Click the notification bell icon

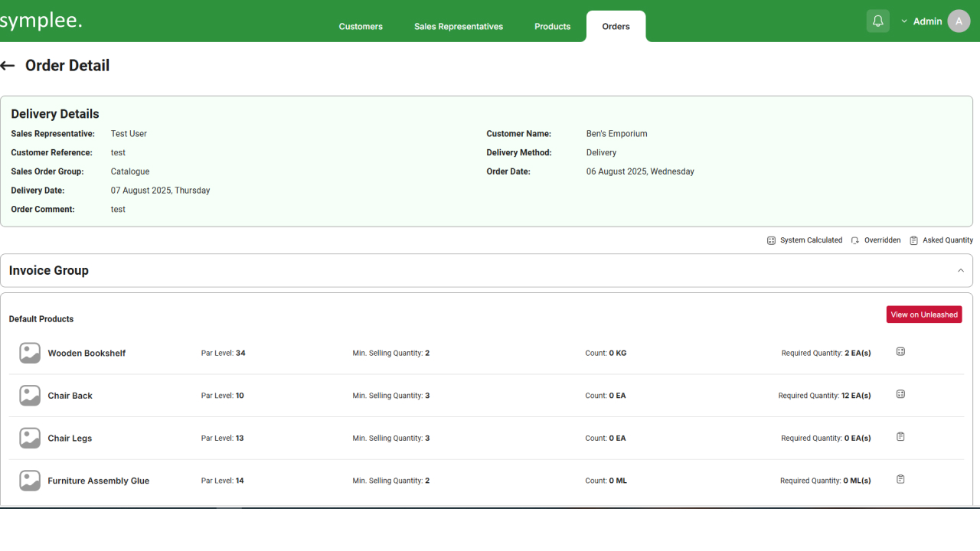(877, 21)
